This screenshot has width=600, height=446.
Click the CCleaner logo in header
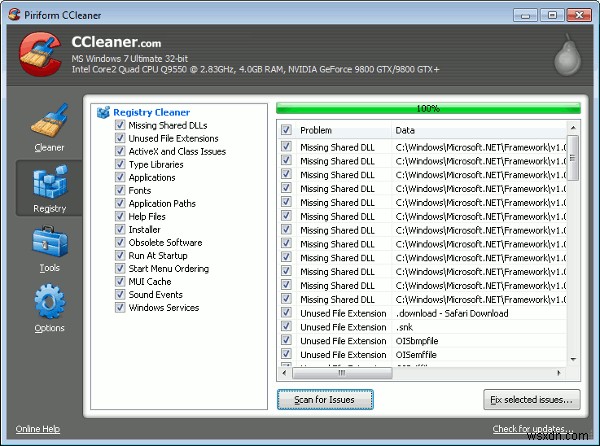[x=40, y=54]
